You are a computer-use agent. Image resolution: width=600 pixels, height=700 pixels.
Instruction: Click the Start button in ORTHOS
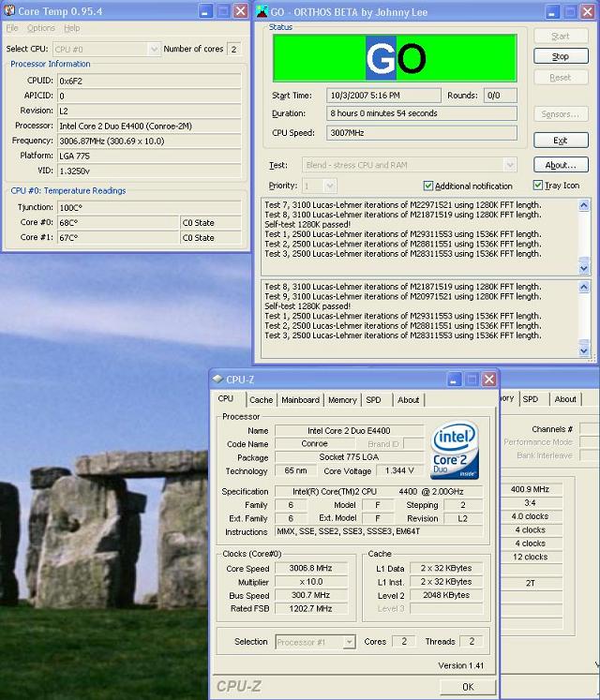(x=561, y=37)
